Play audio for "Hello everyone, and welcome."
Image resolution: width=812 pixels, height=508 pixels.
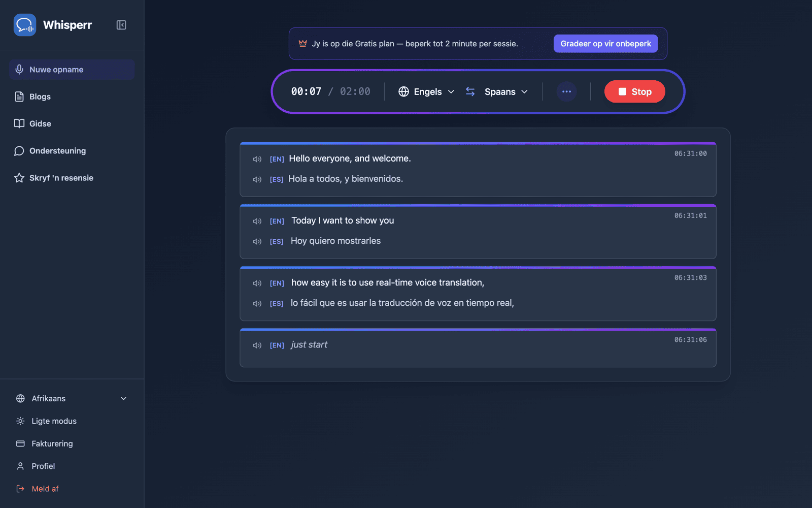coord(257,159)
